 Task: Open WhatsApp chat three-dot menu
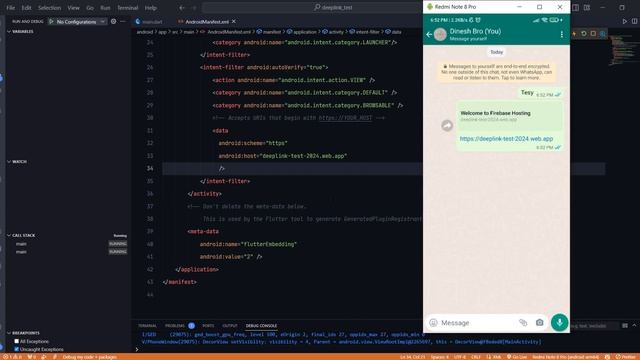(x=562, y=35)
